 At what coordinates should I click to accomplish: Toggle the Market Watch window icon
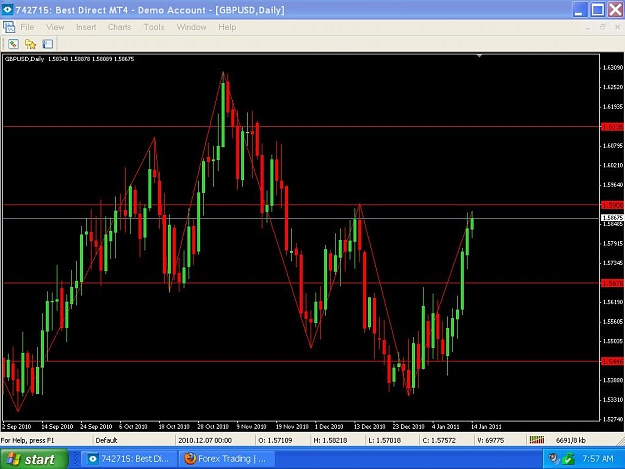(48, 44)
